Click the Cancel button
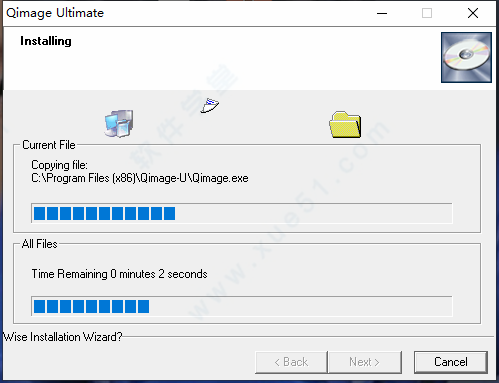Image resolution: width=499 pixels, height=383 pixels. pyautogui.click(x=451, y=362)
